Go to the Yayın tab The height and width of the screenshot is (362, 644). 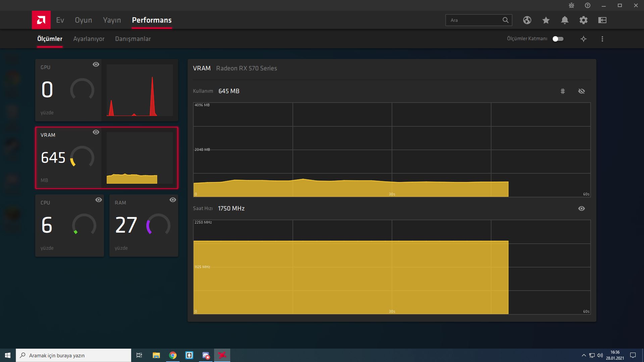pyautogui.click(x=112, y=20)
